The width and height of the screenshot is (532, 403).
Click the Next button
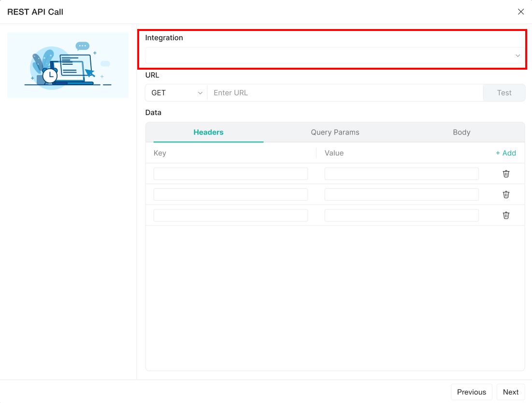coord(510,392)
